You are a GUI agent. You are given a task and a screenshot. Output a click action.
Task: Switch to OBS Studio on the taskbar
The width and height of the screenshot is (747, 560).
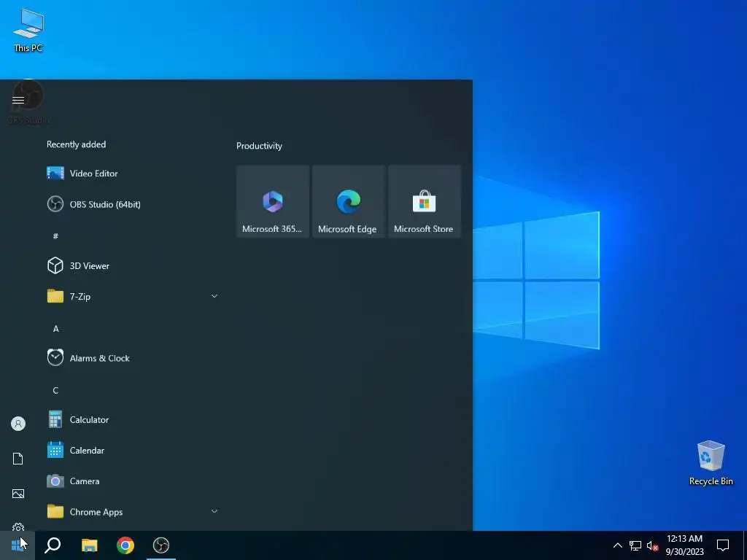click(x=161, y=545)
